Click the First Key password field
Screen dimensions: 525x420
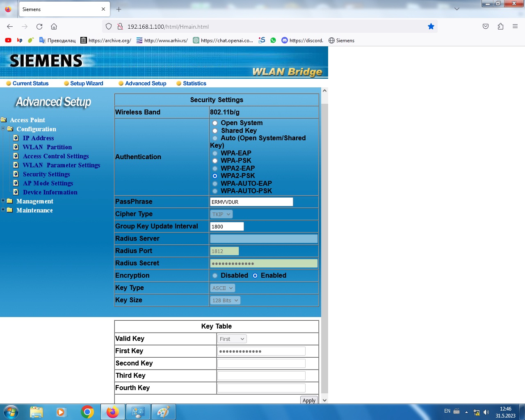pyautogui.click(x=261, y=351)
